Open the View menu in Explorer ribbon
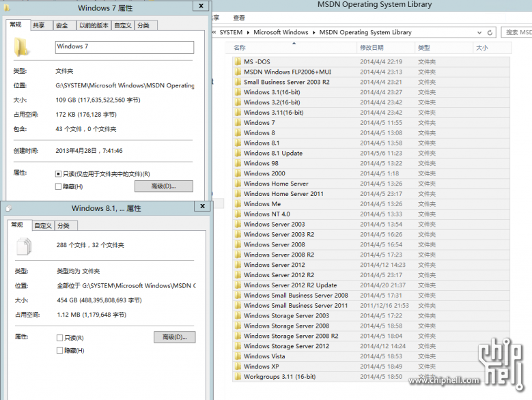Screen dimensions: 532x400 click(239, 18)
